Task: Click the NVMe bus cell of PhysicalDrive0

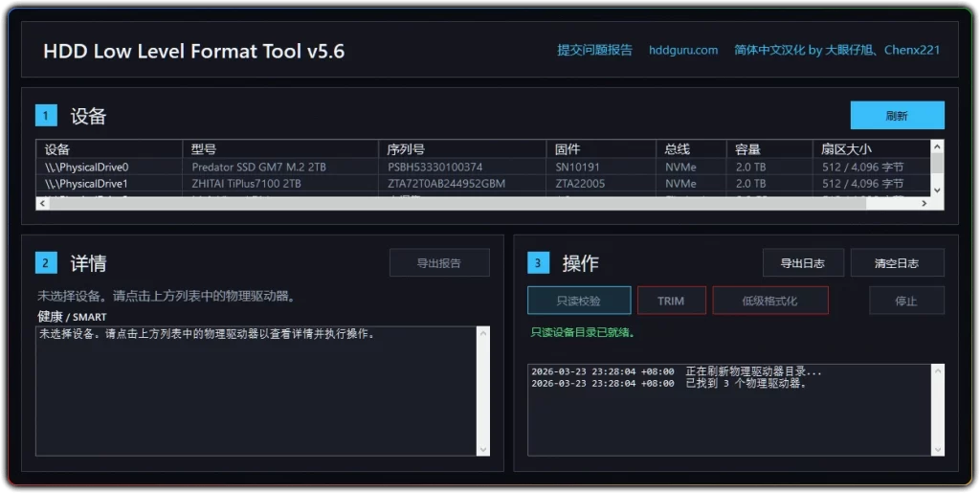Action: coord(680,168)
